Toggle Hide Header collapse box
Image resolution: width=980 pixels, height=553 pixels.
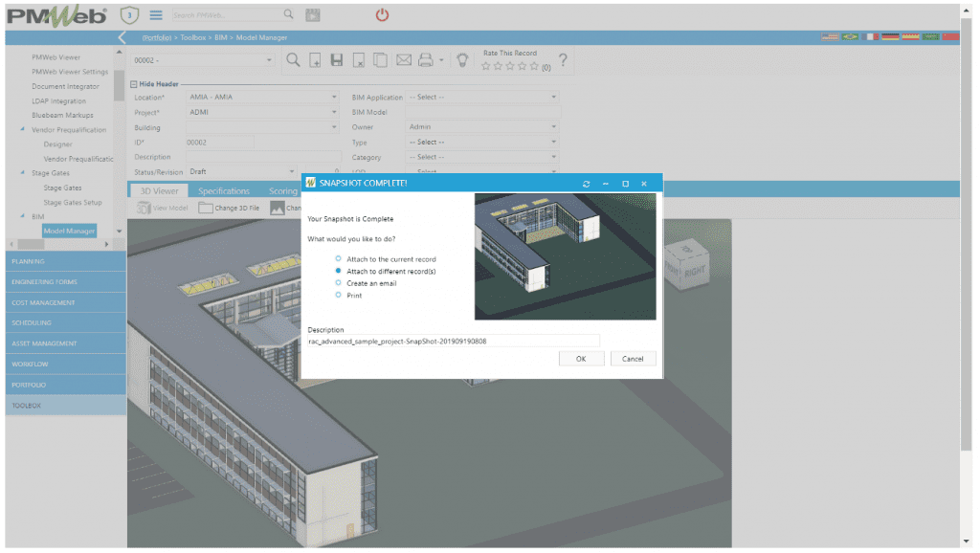tap(134, 84)
